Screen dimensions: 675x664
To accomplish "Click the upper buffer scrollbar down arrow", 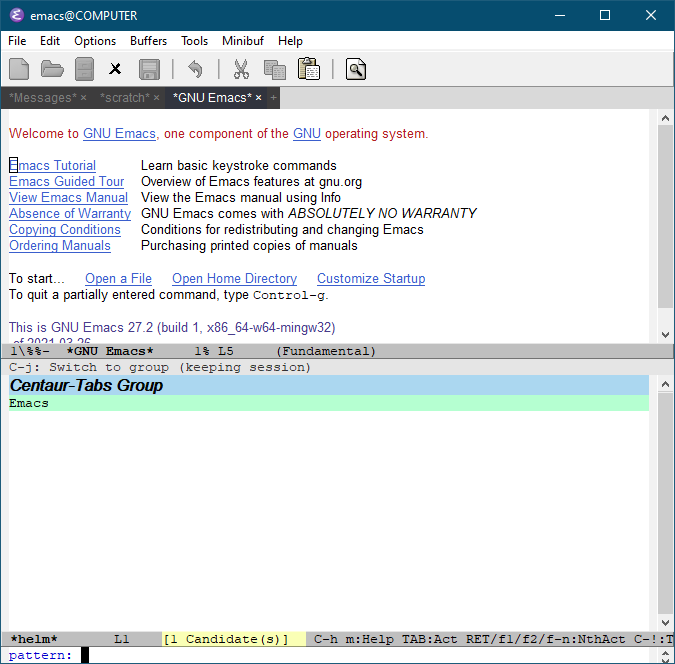I will [665, 335].
